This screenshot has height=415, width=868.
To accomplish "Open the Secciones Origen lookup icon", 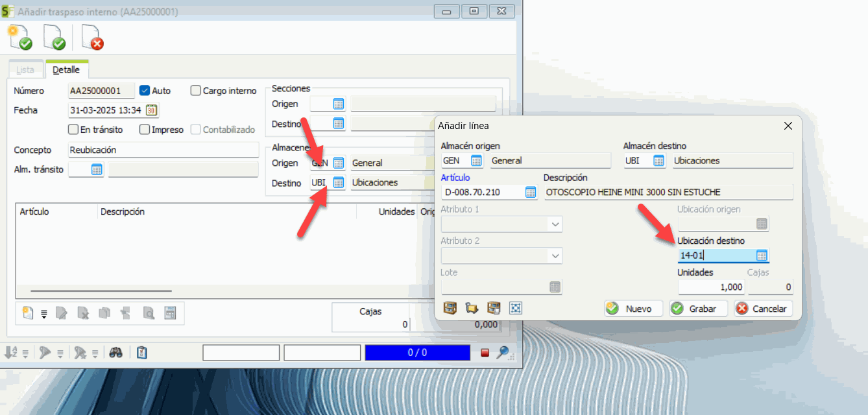I will click(x=338, y=104).
